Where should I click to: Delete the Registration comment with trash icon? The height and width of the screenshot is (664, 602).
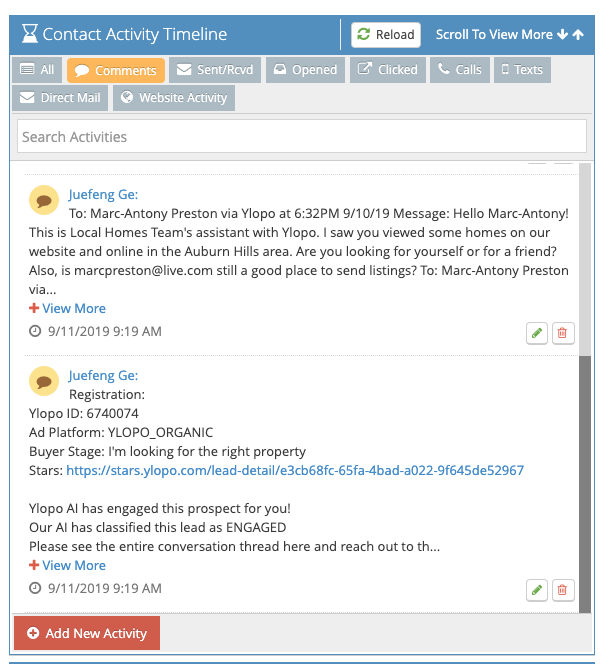click(x=563, y=590)
